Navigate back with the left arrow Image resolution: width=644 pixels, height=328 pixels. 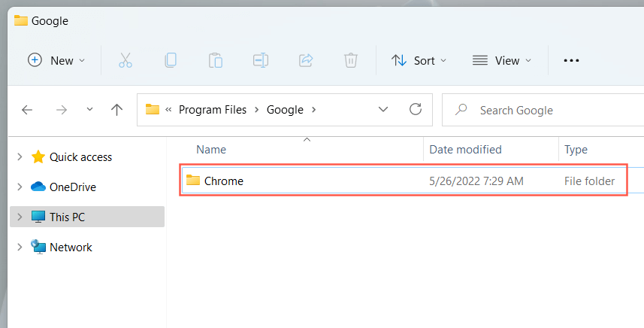pyautogui.click(x=28, y=110)
